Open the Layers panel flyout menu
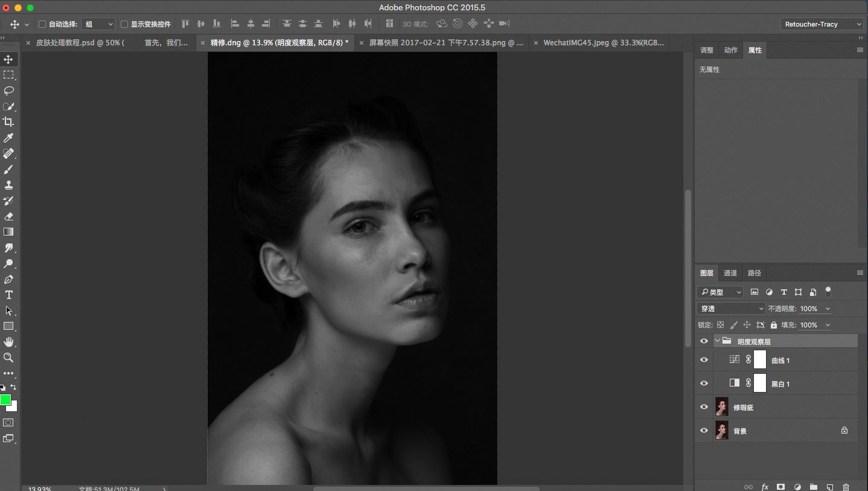 tap(860, 273)
